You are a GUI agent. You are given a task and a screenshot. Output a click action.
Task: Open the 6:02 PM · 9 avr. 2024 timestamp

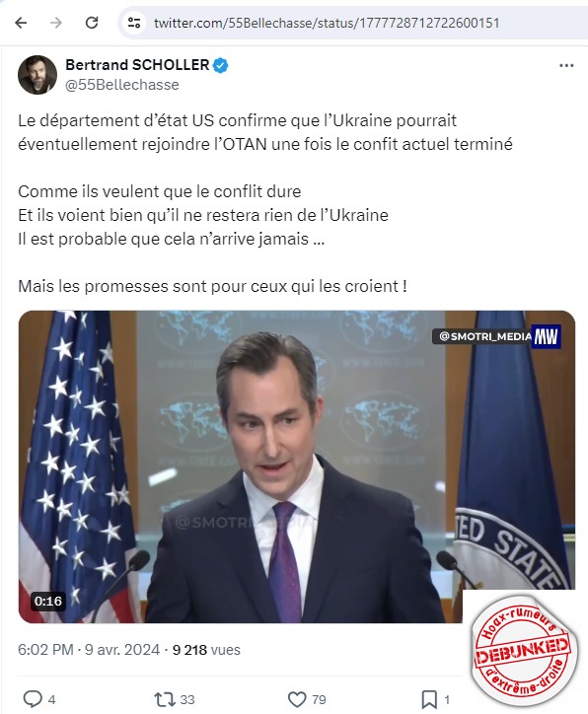[89, 650]
